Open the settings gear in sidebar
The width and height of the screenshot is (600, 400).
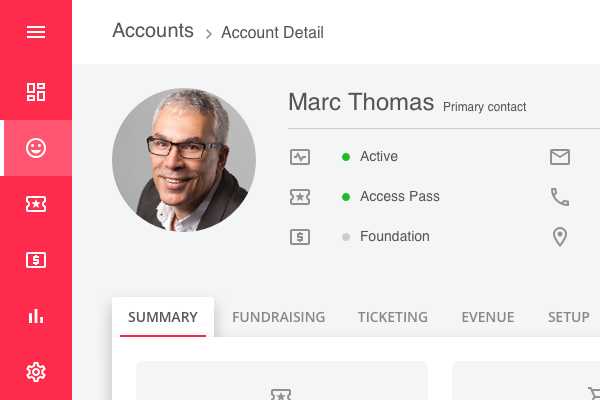pos(36,372)
